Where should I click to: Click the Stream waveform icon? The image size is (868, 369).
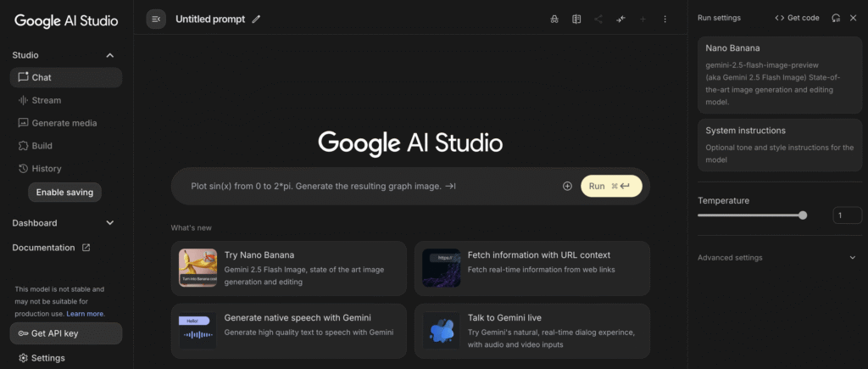[x=23, y=100]
